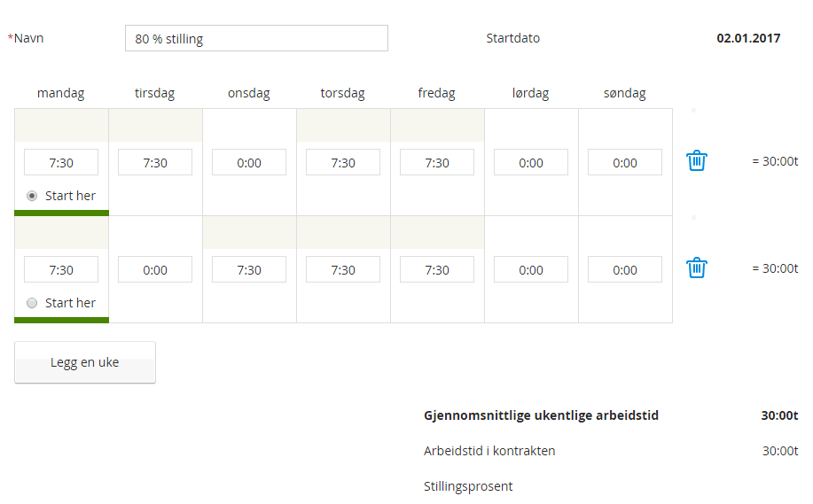This screenshot has height=504, width=813.
Task: Click second week's mandag hours field
Action: [61, 270]
